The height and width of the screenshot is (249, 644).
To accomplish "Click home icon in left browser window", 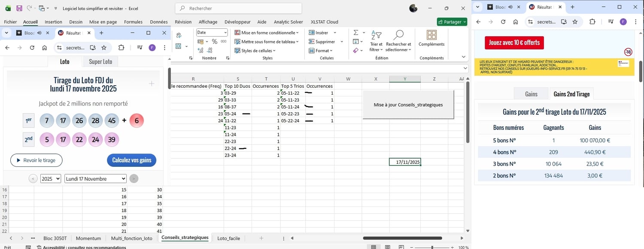I will [45, 48].
